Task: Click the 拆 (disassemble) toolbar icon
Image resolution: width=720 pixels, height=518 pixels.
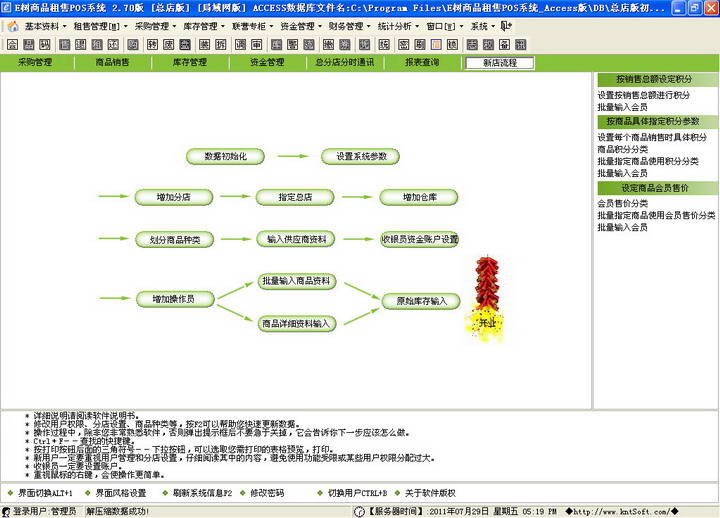Action: point(221,45)
